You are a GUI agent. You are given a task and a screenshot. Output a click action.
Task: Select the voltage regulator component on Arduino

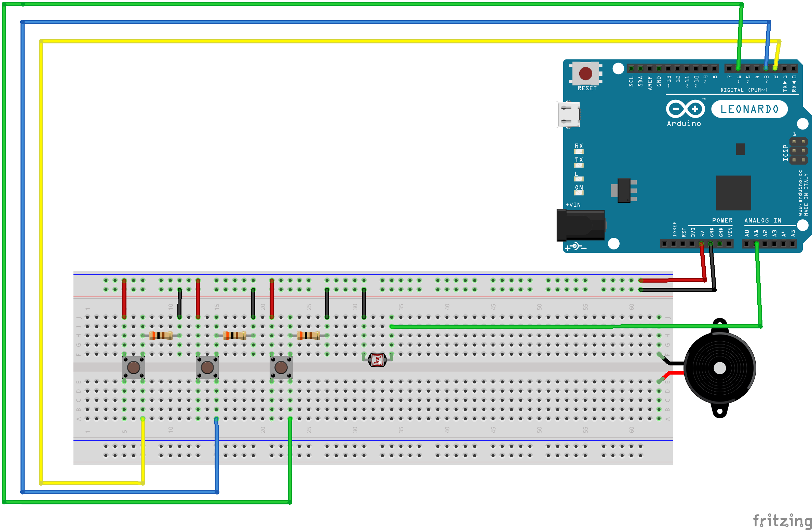click(x=624, y=190)
